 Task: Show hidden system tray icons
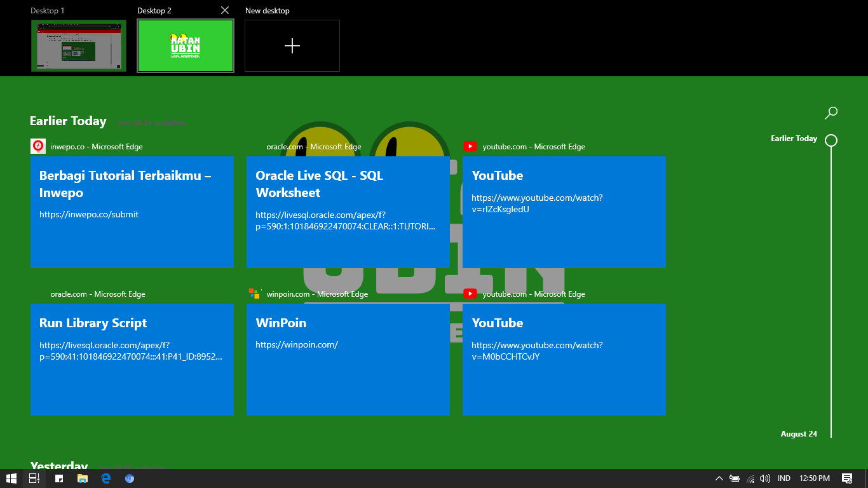coord(719,478)
